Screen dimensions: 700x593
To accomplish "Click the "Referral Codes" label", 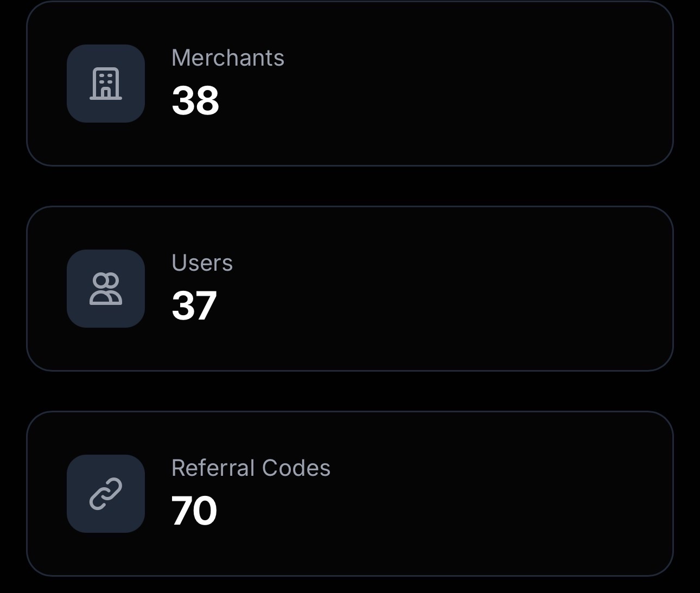I will tap(251, 468).
